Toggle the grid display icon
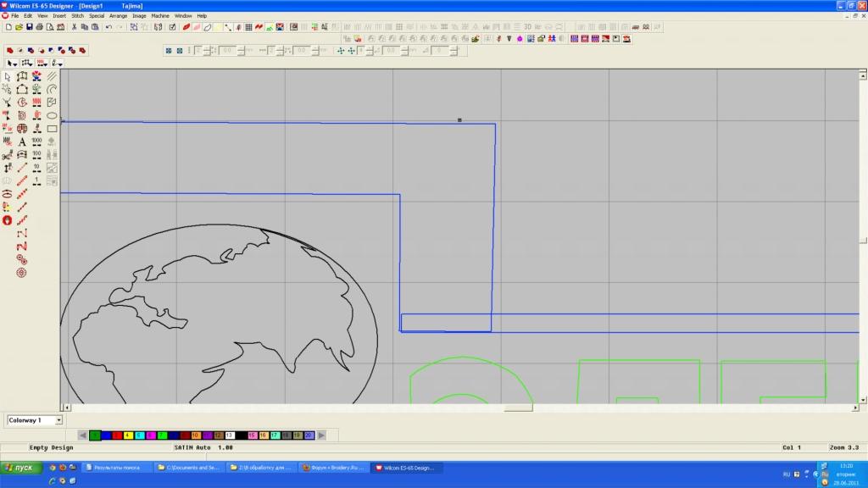Viewport: 868px width, 488px height. [248, 27]
